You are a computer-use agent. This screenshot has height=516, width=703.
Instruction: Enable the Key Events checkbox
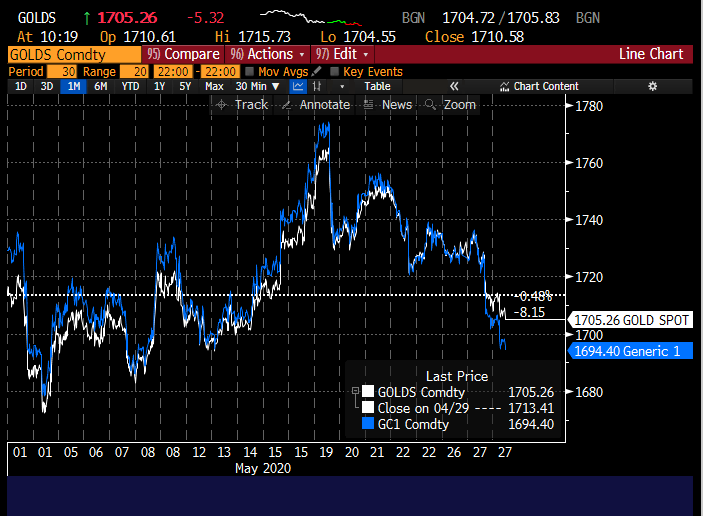coord(334,71)
